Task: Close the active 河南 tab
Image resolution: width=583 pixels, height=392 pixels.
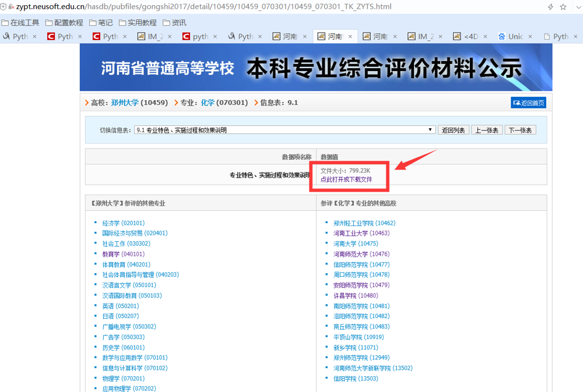Action: (350, 37)
